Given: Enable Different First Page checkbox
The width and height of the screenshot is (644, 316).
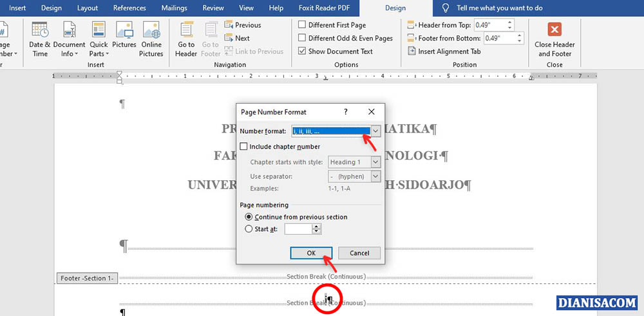Looking at the screenshot, I should (302, 25).
